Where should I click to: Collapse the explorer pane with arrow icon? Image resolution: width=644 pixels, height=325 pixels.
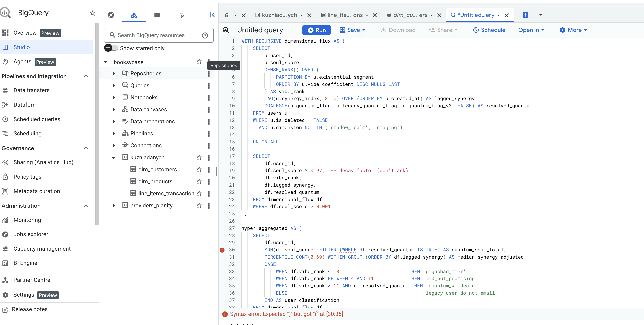(212, 15)
